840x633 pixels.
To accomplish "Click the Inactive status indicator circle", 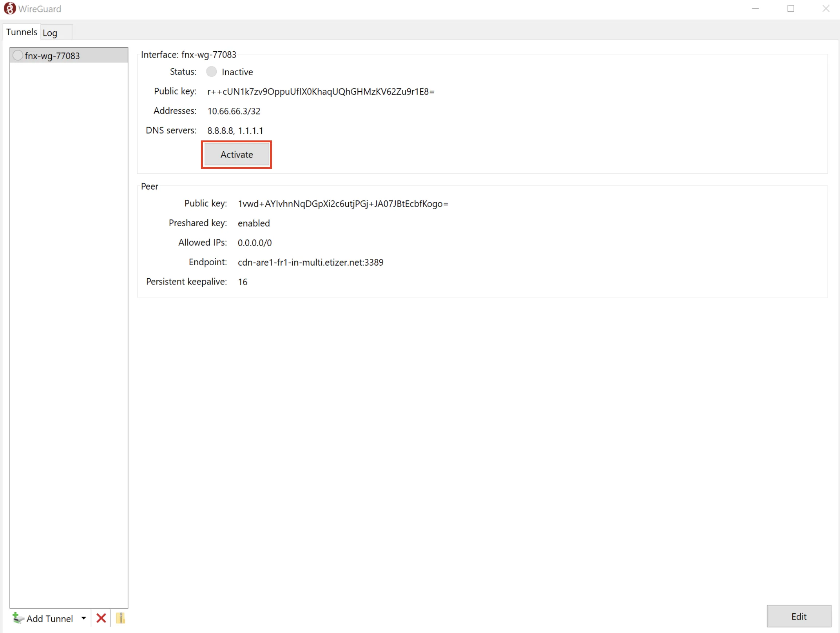I will [211, 72].
